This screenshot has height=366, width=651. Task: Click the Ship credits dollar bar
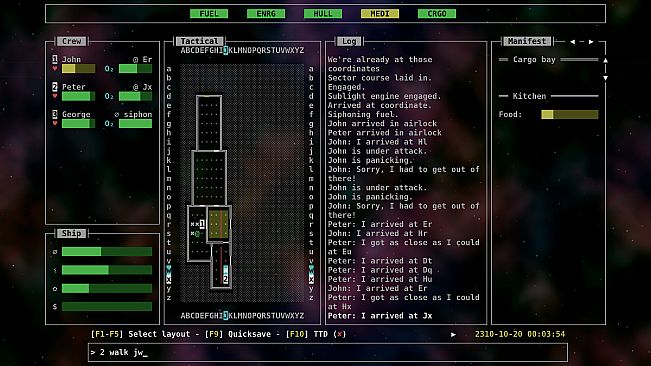[x=107, y=306]
